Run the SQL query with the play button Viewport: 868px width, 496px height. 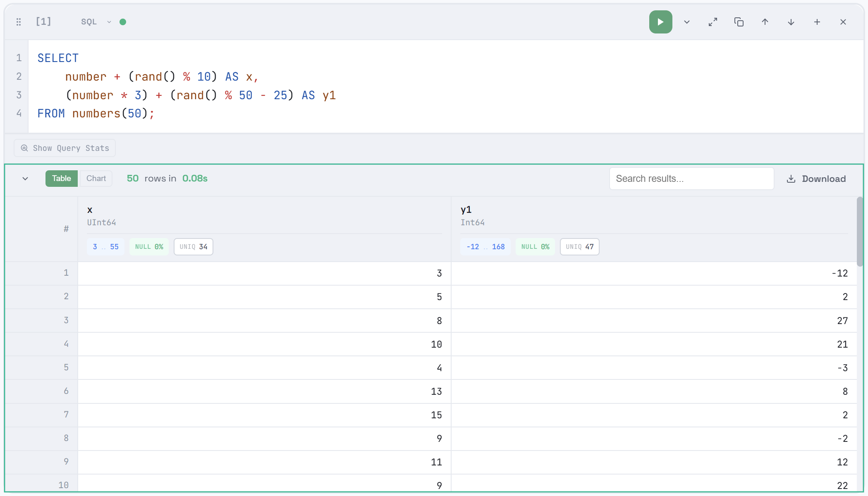pos(660,21)
